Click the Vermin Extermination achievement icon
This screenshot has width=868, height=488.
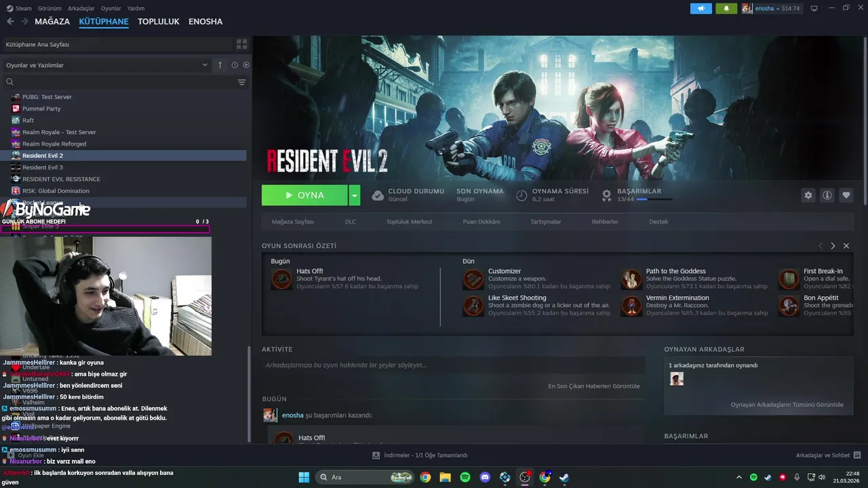(631, 306)
